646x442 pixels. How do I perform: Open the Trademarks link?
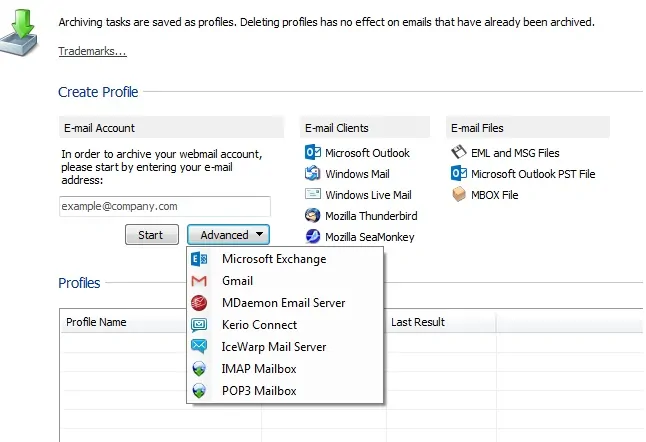pos(92,51)
